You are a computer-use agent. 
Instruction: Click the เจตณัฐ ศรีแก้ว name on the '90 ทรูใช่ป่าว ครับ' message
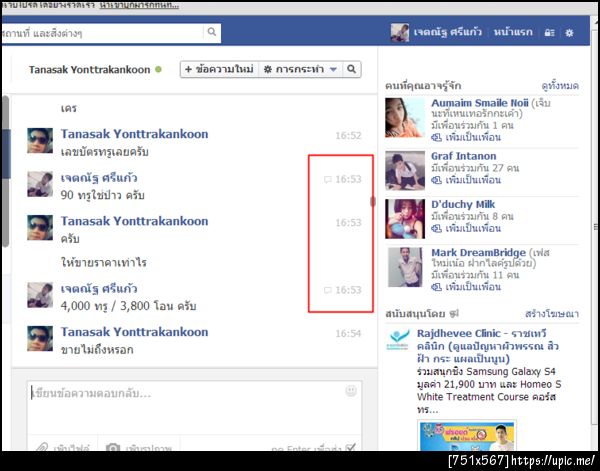99,178
